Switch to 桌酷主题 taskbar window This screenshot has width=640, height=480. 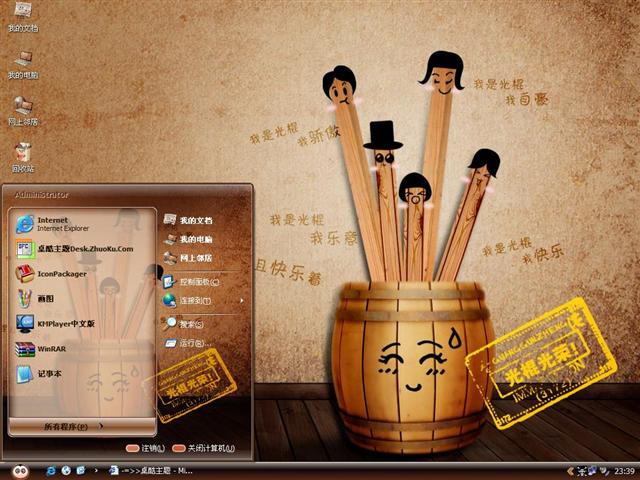(x=151, y=471)
